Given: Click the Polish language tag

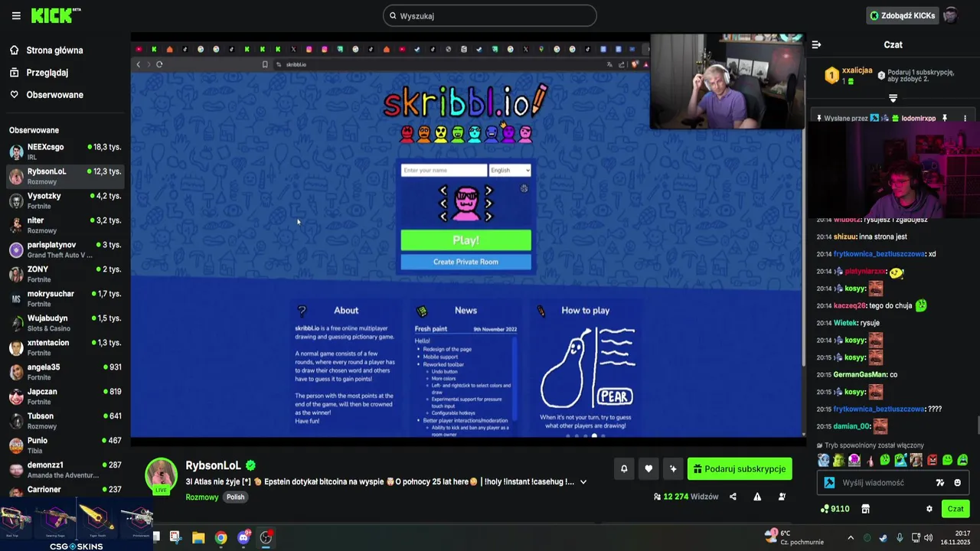Looking at the screenshot, I should click(x=235, y=497).
